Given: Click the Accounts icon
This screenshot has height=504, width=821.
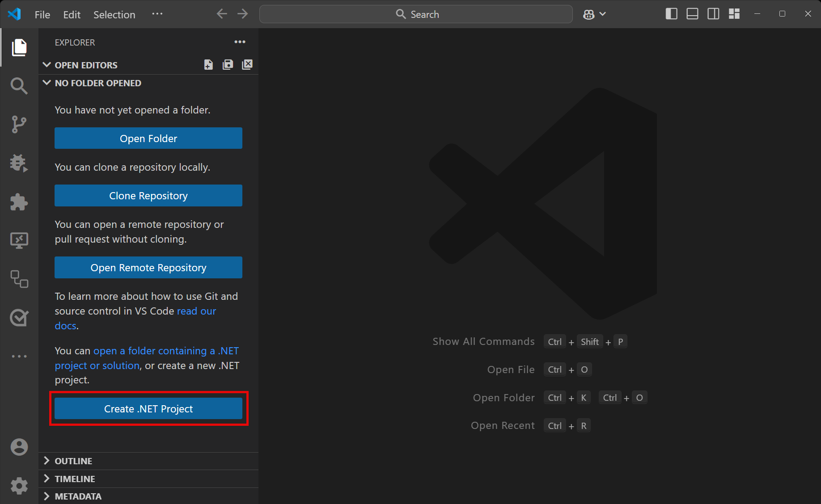Looking at the screenshot, I should tap(19, 447).
